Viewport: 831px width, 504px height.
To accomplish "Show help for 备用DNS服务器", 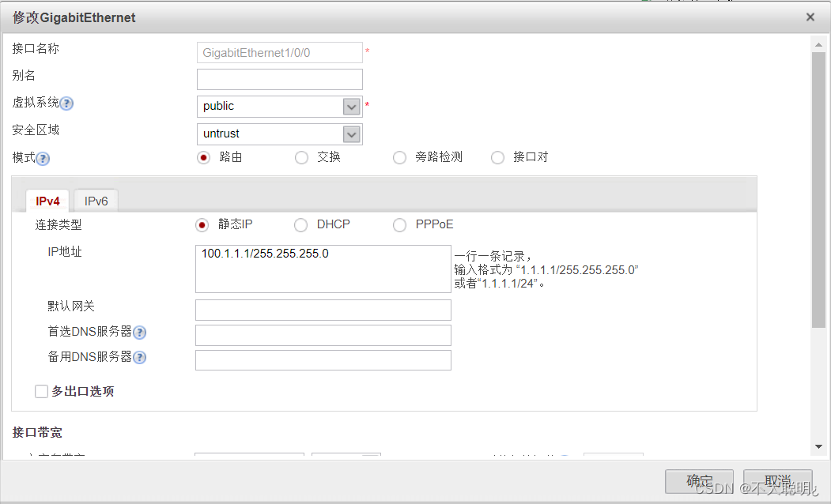I will coord(139,357).
